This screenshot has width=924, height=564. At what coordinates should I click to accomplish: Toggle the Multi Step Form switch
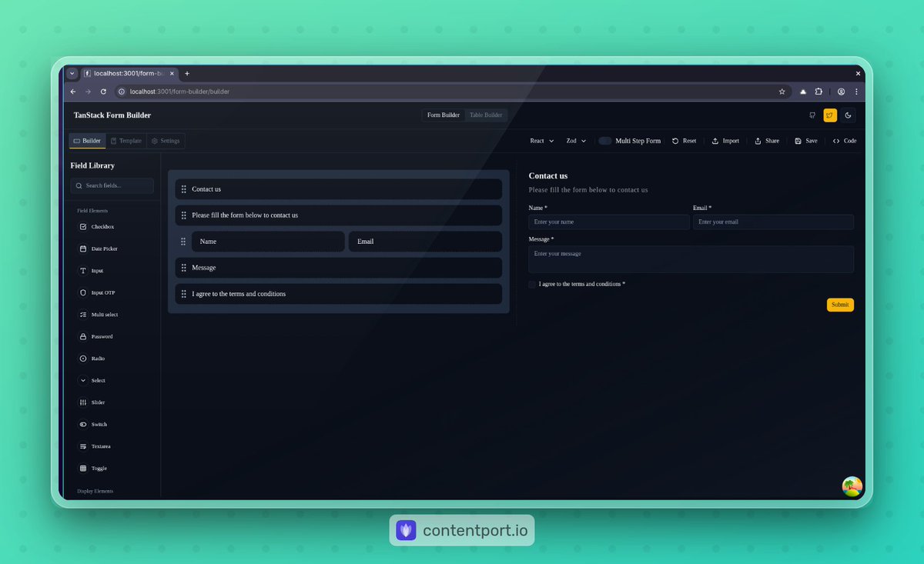coord(605,141)
